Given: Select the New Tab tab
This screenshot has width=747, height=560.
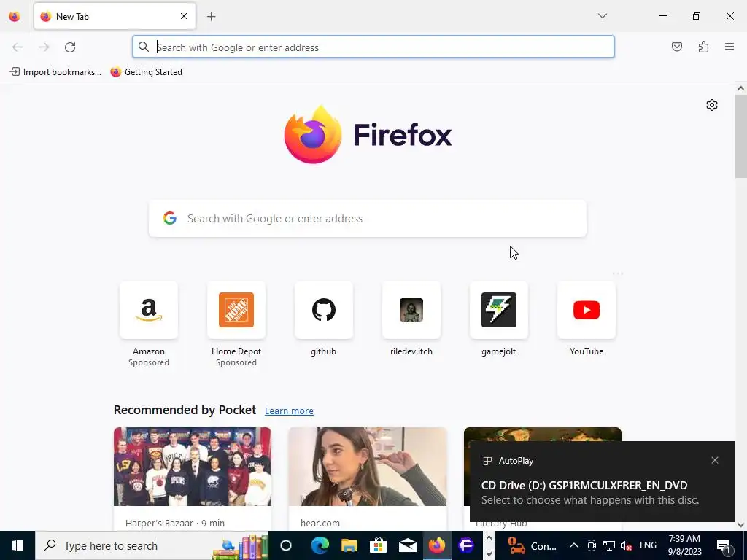Looking at the screenshot, I should click(115, 16).
